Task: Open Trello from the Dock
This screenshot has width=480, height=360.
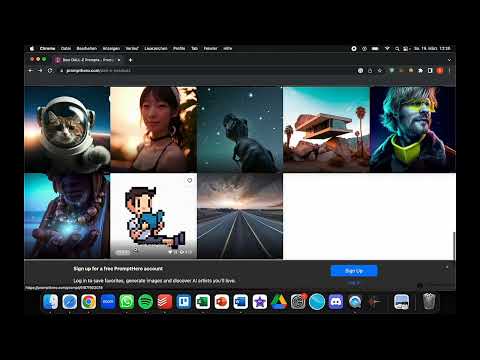Action: [184, 302]
